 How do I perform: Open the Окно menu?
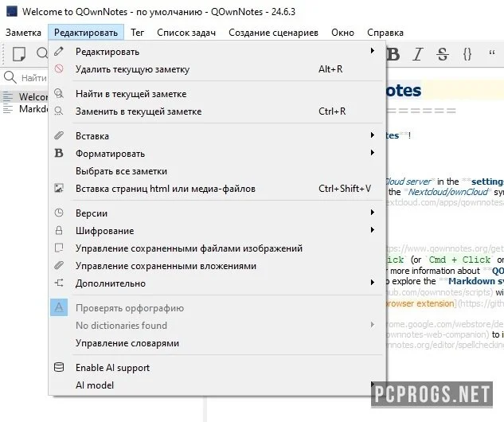pyautogui.click(x=342, y=33)
